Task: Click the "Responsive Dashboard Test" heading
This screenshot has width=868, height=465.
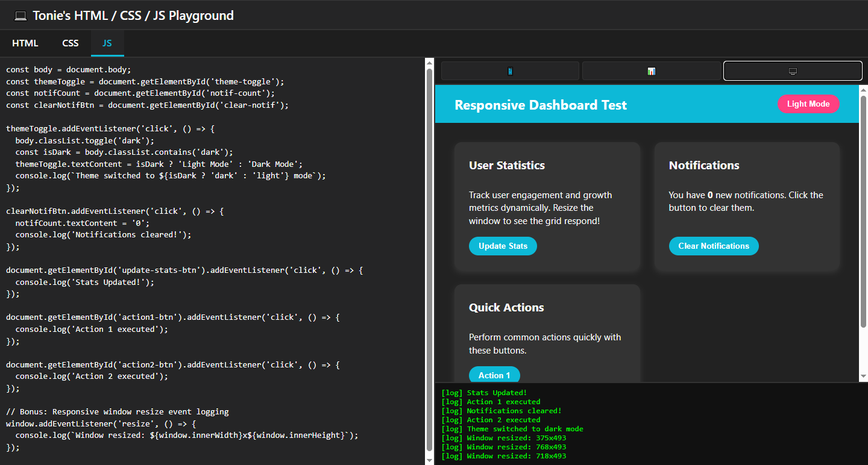Action: [541, 105]
